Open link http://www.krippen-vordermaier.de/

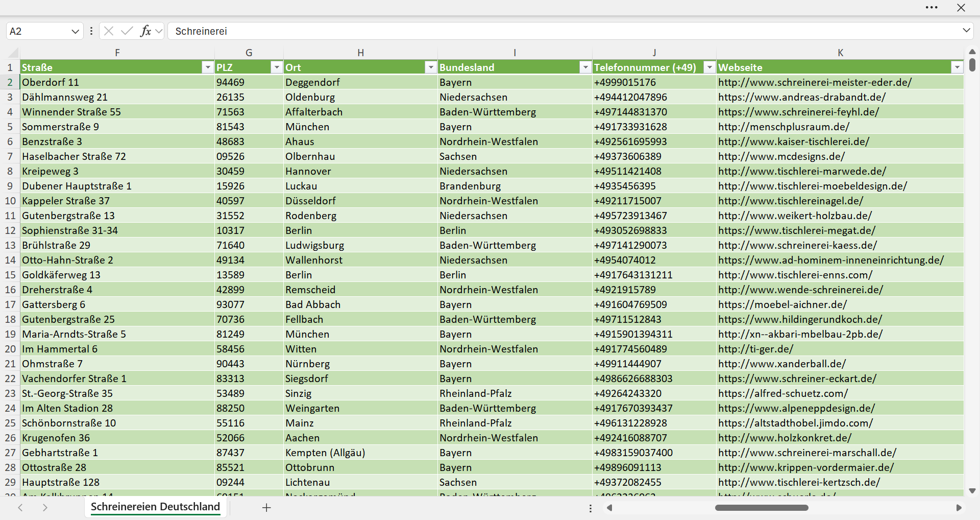[x=806, y=467]
